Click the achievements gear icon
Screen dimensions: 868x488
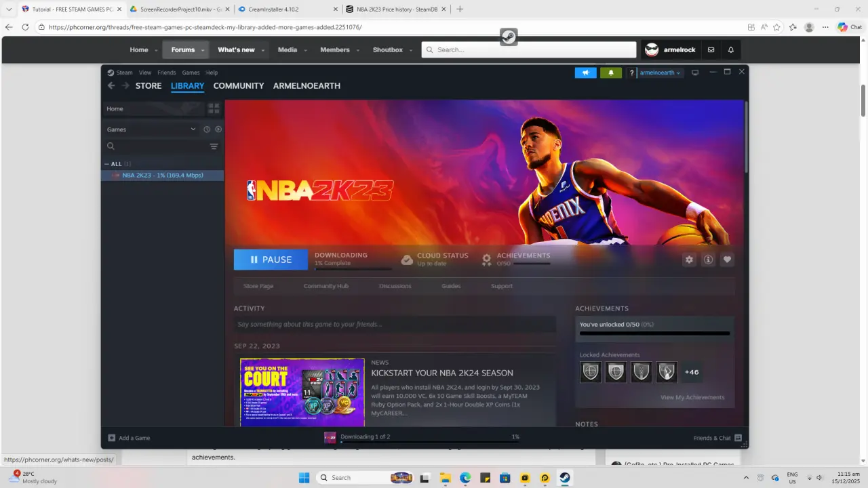click(x=486, y=260)
